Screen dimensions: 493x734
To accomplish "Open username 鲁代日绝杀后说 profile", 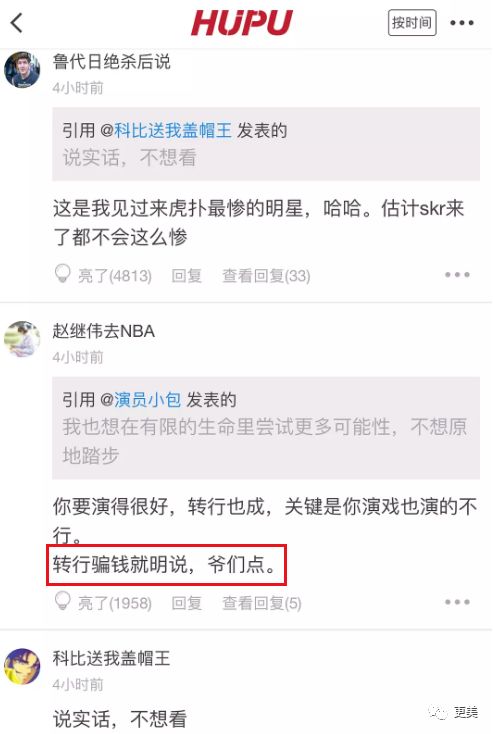I will [111, 61].
